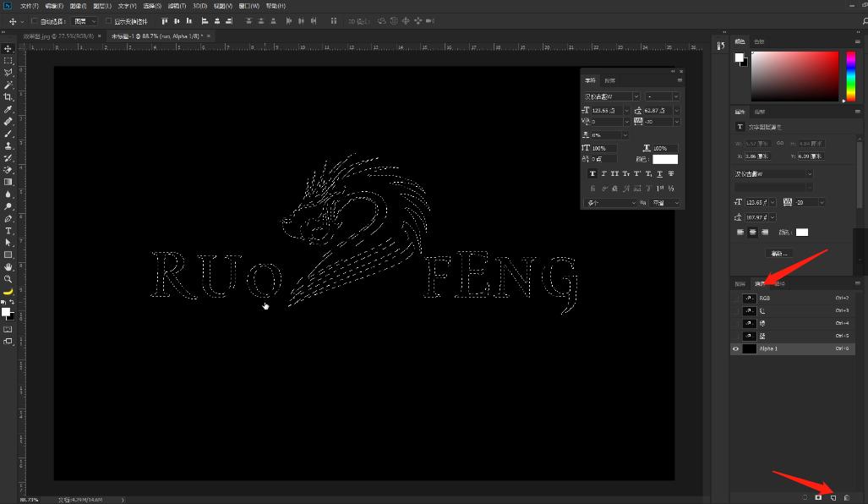Toggle Strikethrough in Character panel
The image size is (868, 504).
click(x=671, y=174)
